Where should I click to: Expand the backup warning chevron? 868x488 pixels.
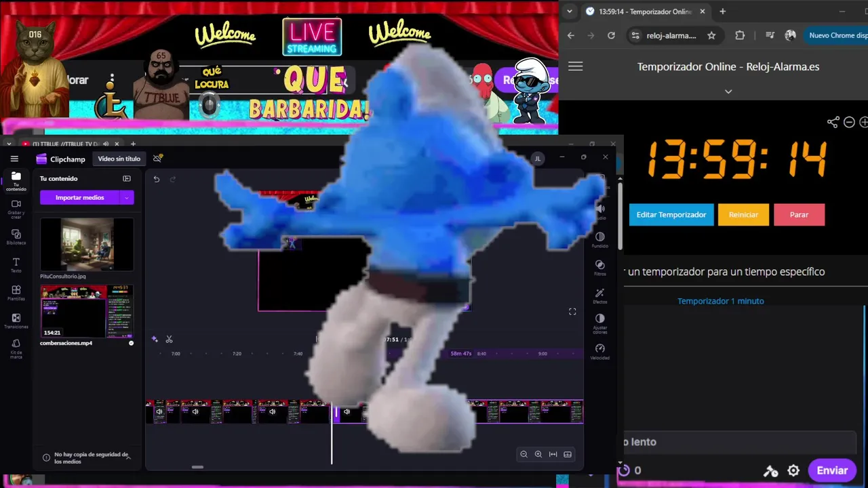pyautogui.click(x=128, y=457)
